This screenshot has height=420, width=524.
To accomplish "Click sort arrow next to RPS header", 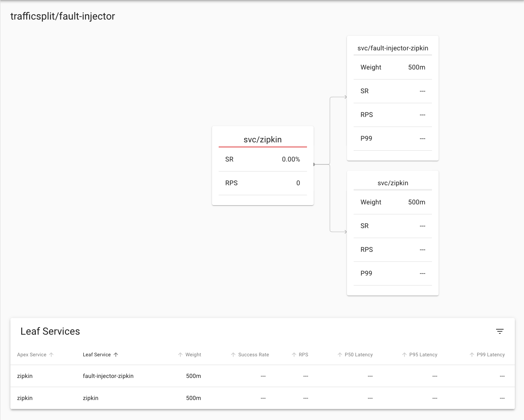I will tap(294, 355).
